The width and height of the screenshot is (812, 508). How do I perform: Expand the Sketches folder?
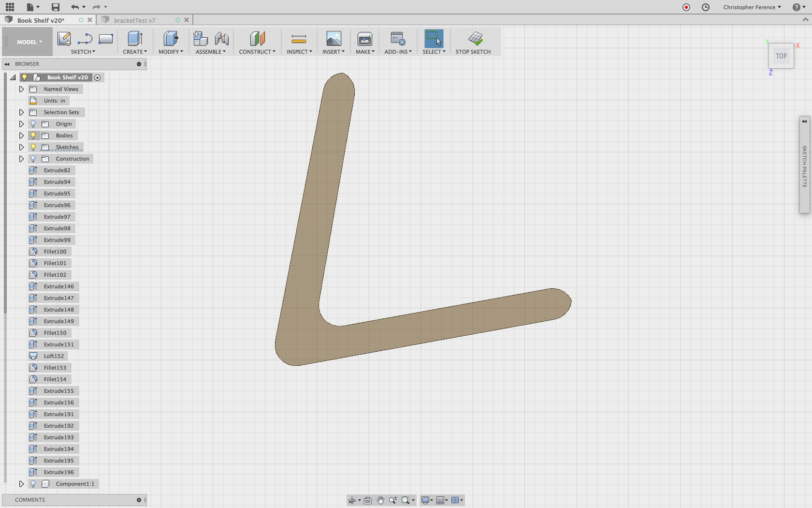tap(21, 147)
